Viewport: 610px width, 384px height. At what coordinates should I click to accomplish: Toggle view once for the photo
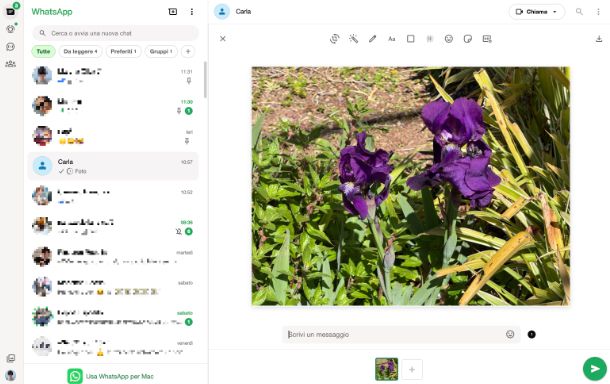[531, 334]
